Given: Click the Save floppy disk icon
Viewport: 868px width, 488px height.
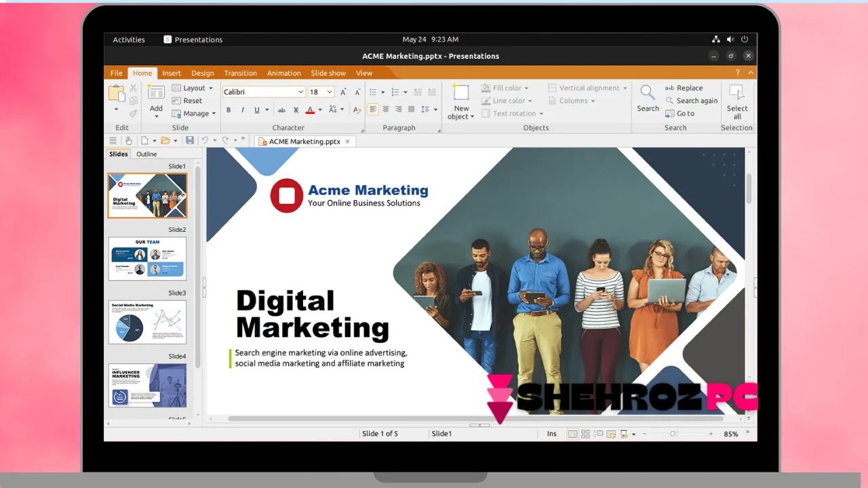Looking at the screenshot, I should pos(190,140).
